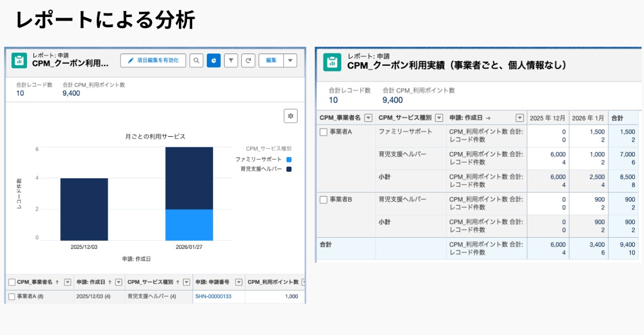Check the 事業者A (8) row checkbox in left table

click(12, 296)
